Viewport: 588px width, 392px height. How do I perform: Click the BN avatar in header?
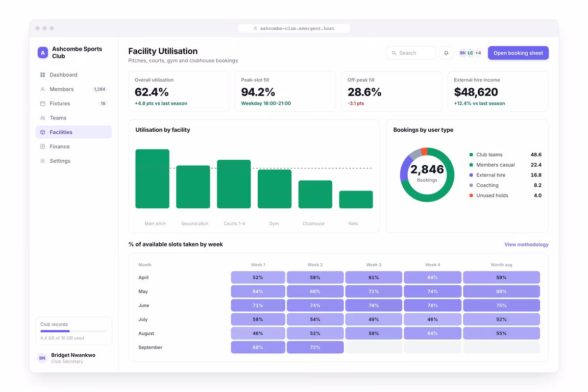click(463, 53)
